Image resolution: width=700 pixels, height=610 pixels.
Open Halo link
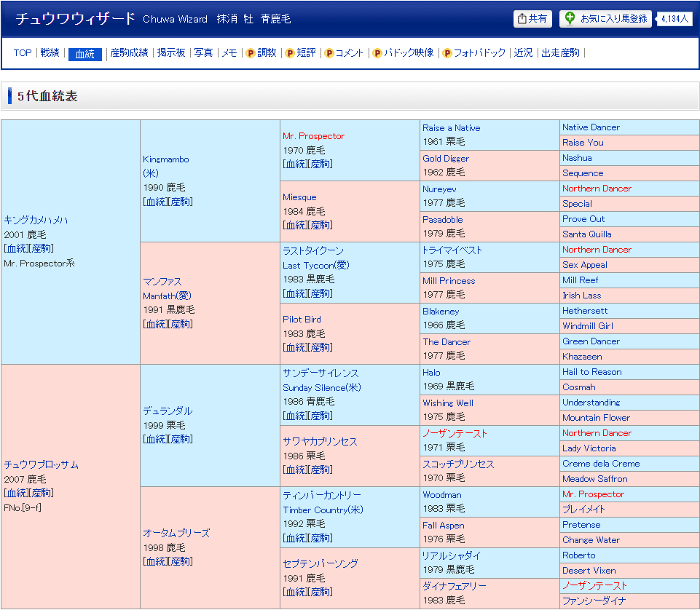click(431, 373)
